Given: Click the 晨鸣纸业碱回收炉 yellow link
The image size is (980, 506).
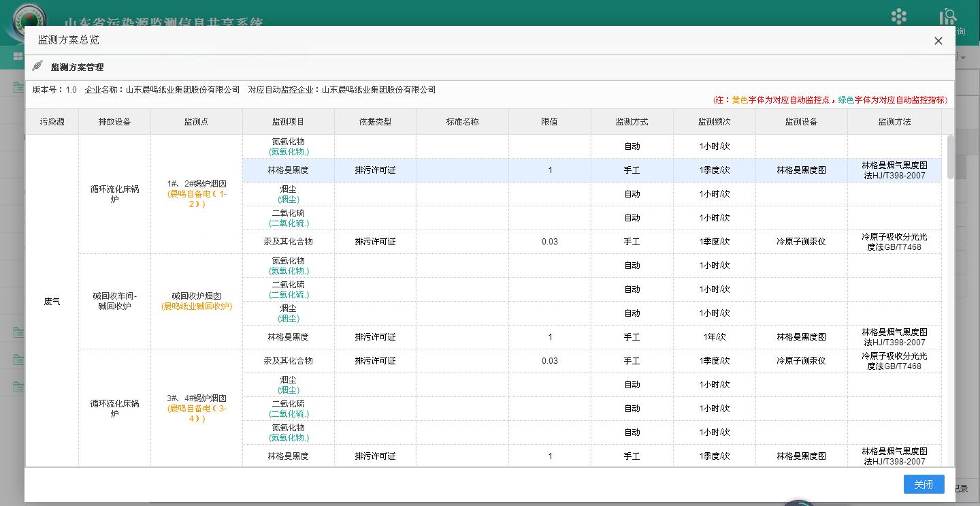Looking at the screenshot, I should [196, 307].
